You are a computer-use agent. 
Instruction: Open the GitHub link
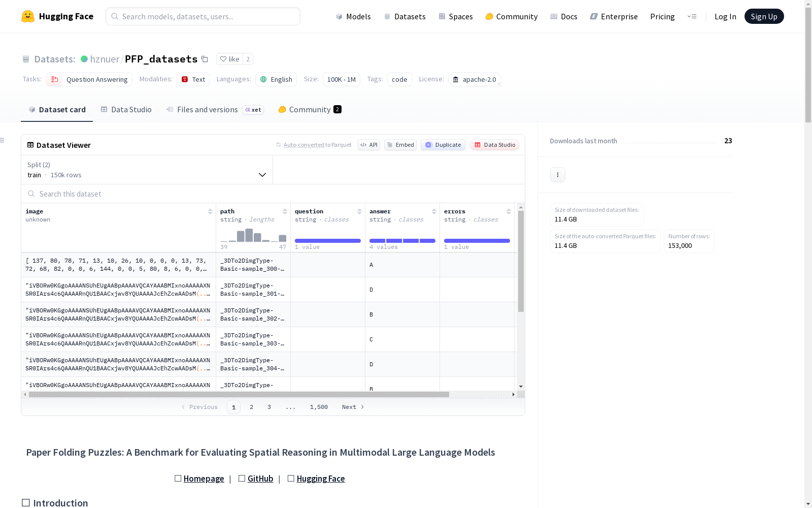click(x=260, y=479)
